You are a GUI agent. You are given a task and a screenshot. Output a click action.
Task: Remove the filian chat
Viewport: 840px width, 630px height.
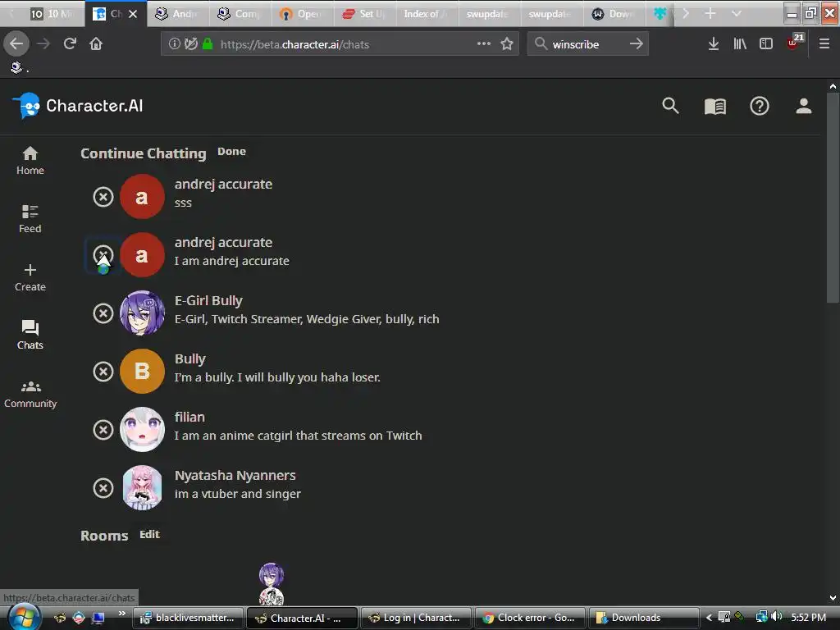pos(103,430)
